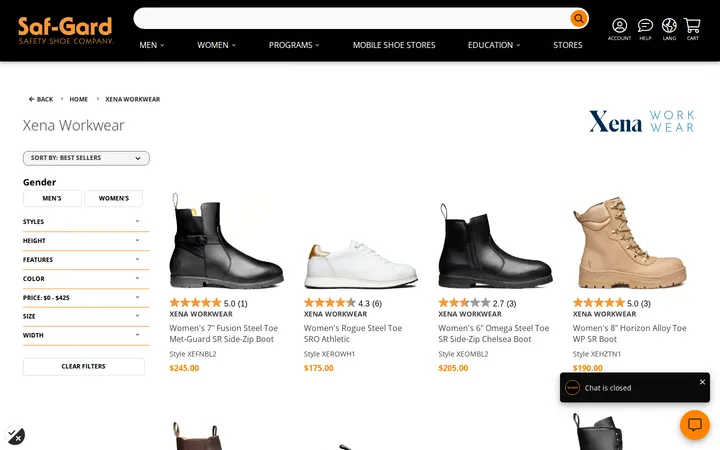720x450 pixels.
Task: Open the Omega Chelsea boot image
Action: click(495, 245)
